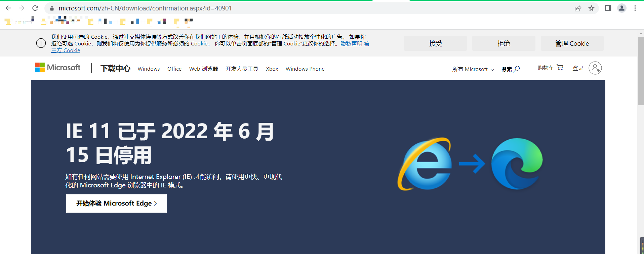Toggle the browser side panel icon

point(608,8)
